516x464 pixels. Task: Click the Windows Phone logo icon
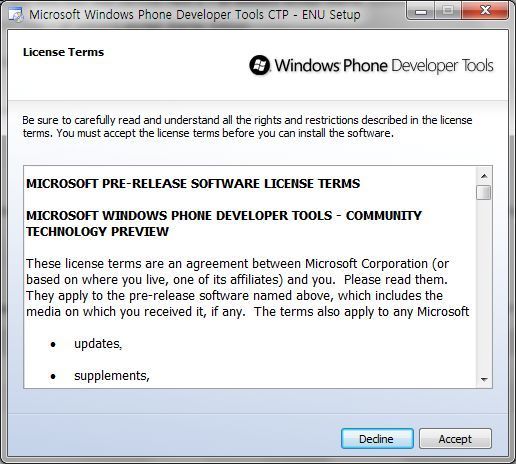click(x=259, y=65)
